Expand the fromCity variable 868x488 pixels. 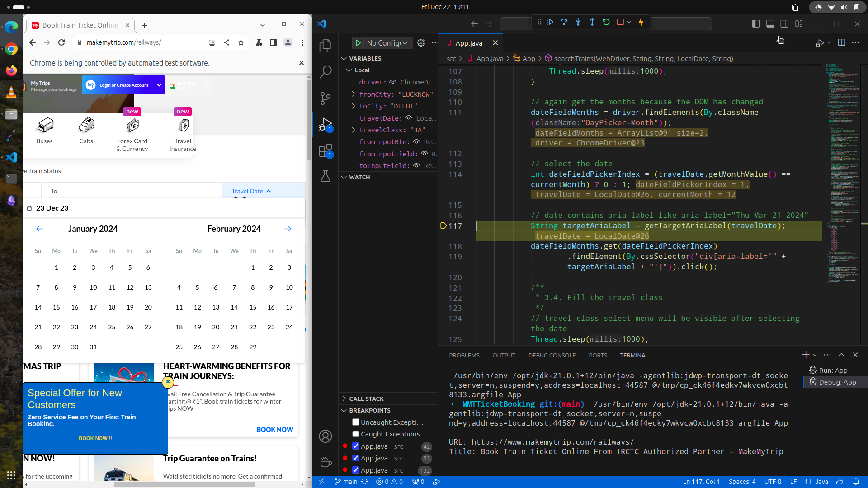tap(354, 94)
